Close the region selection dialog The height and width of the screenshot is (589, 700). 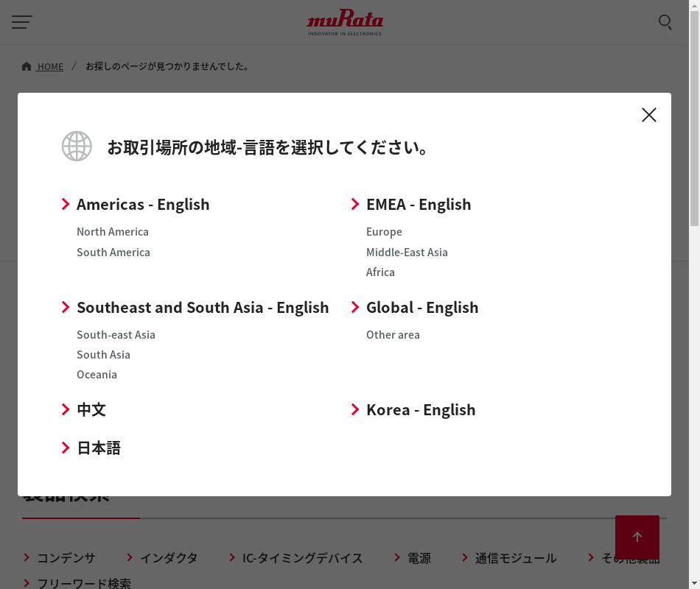pos(648,115)
